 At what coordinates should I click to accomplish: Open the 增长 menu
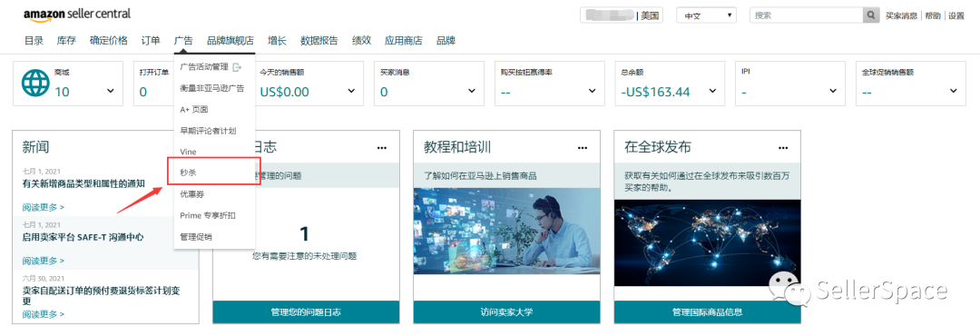coord(277,41)
